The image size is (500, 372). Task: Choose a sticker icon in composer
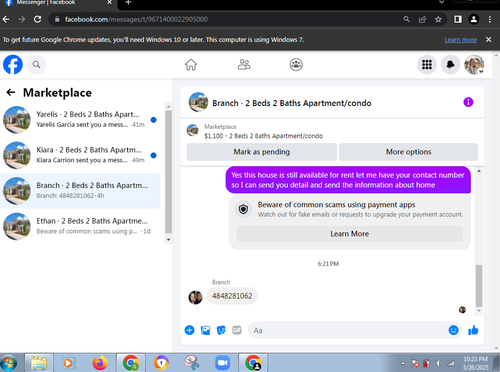[x=221, y=330]
